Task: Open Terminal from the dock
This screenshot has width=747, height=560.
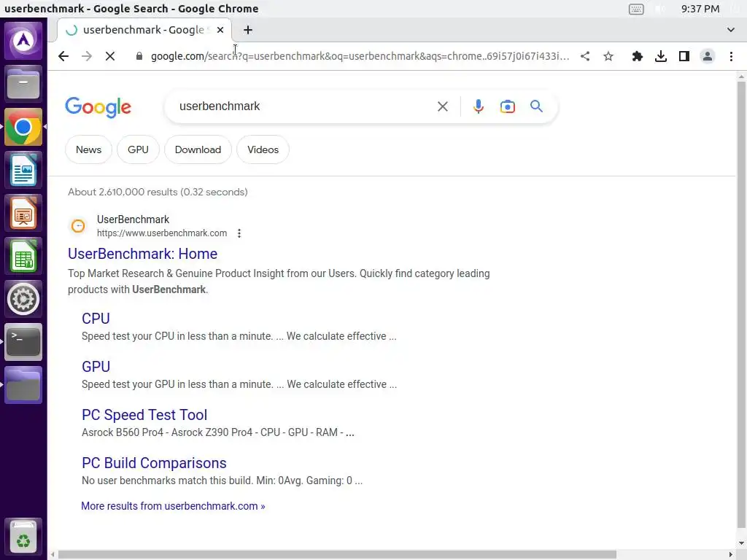Action: pos(23,342)
